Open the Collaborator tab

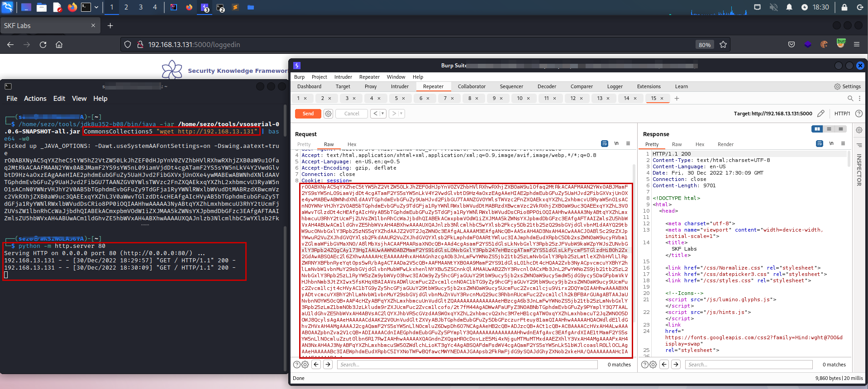coord(472,86)
